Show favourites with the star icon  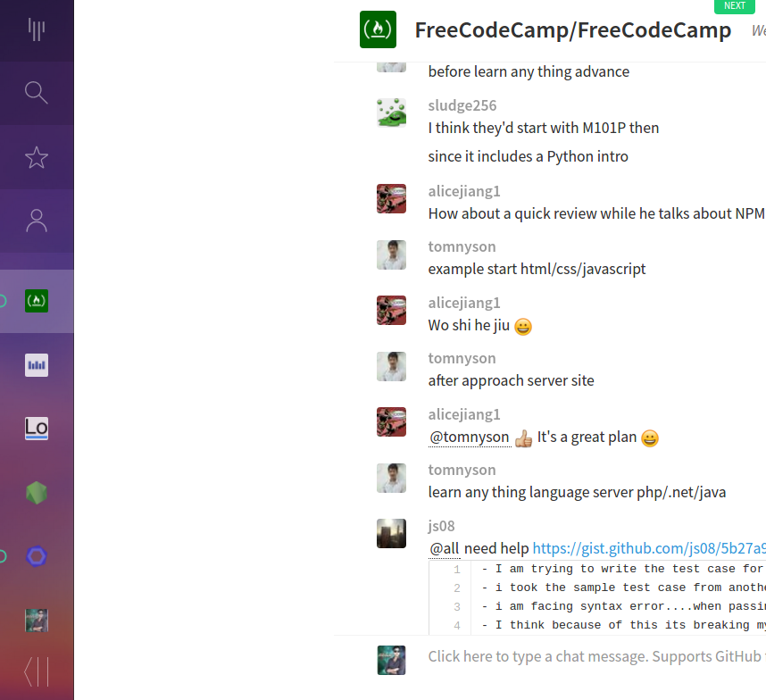pos(37,157)
